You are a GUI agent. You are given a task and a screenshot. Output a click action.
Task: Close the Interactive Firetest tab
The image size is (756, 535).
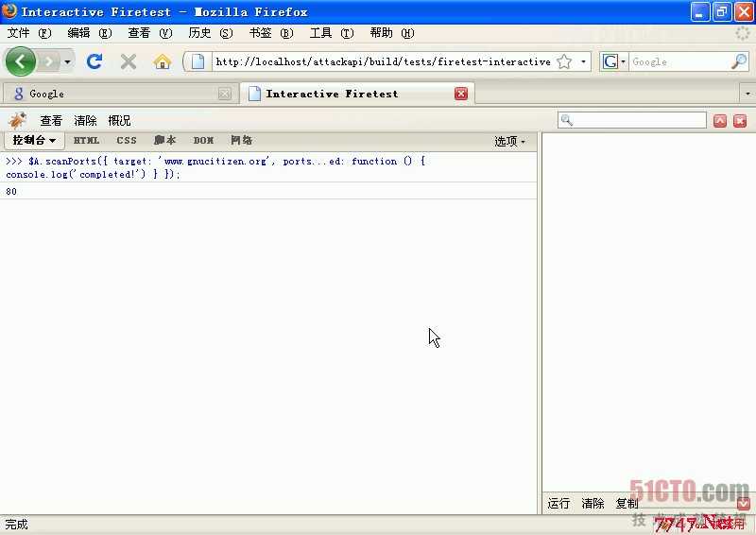[461, 94]
